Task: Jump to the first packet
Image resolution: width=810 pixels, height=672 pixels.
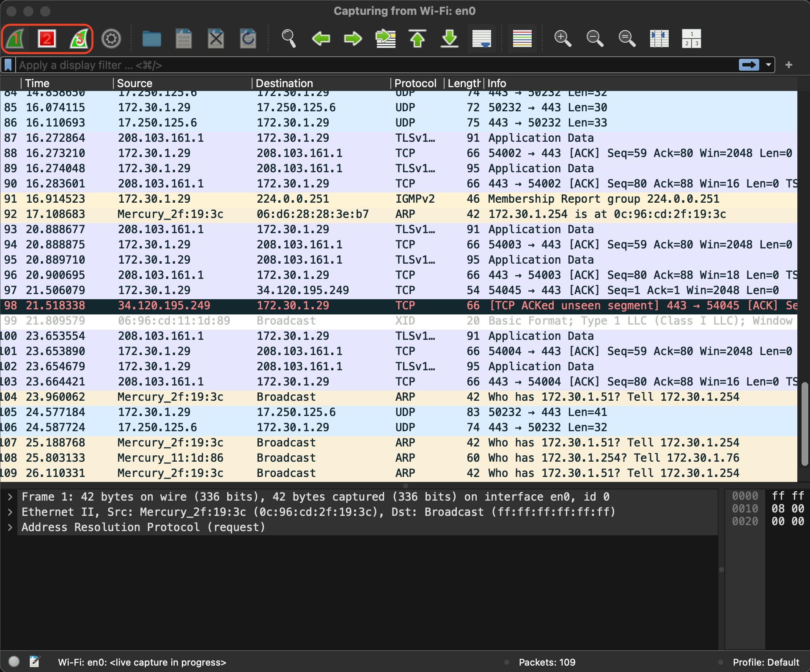Action: pyautogui.click(x=417, y=39)
